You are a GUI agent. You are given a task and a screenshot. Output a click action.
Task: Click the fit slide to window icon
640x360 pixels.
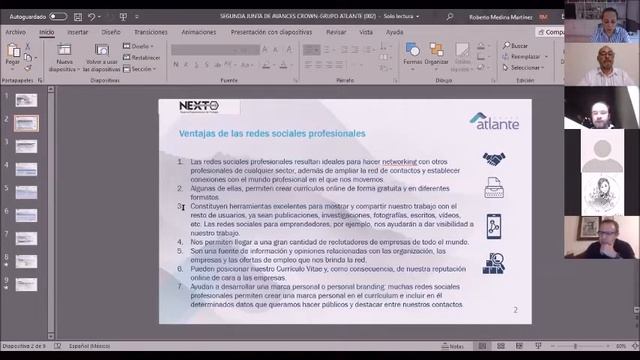point(635,346)
